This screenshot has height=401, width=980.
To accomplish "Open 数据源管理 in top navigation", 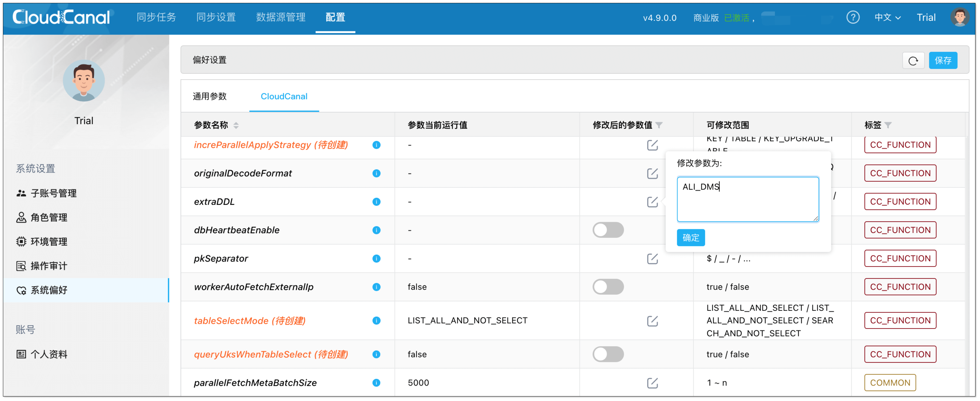I will (x=280, y=17).
